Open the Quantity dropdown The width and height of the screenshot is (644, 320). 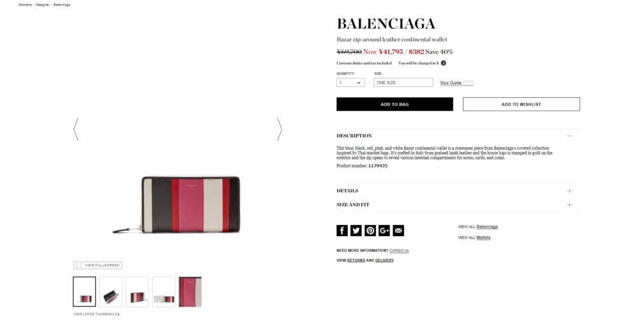point(351,83)
